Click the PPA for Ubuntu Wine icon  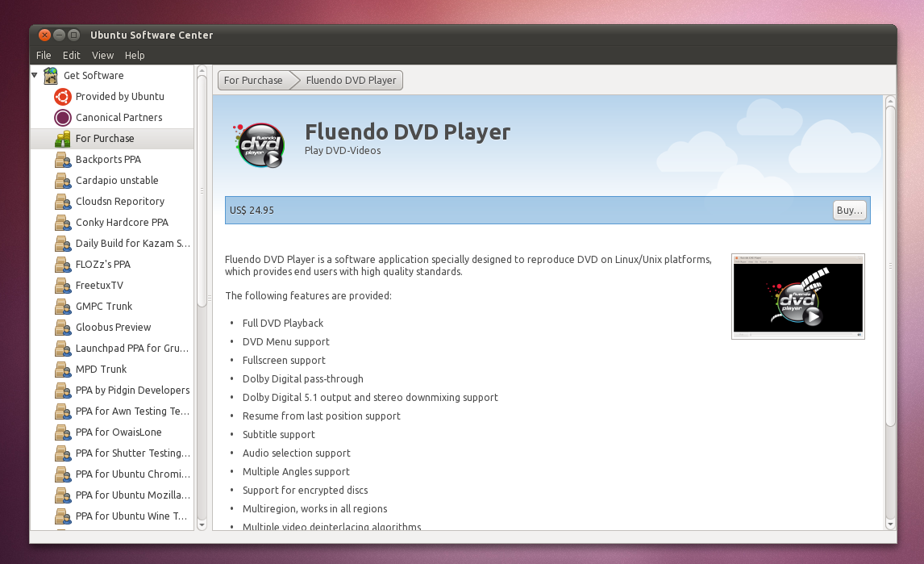[62, 516]
